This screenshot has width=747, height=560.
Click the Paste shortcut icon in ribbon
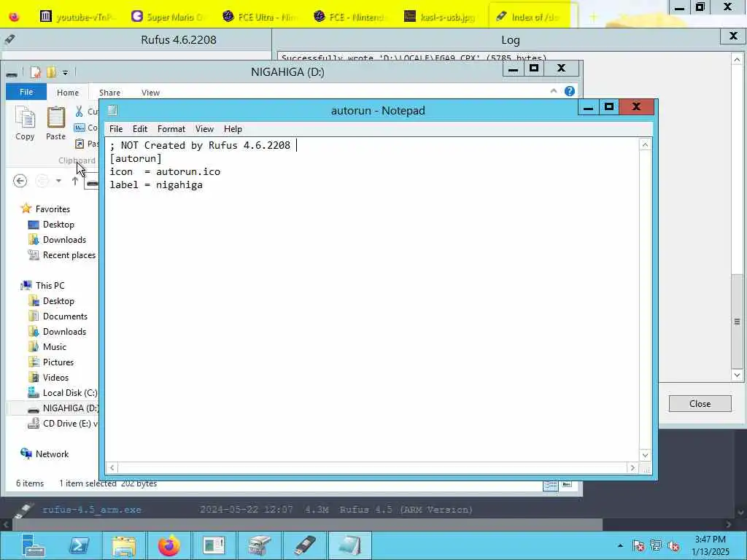(79, 144)
